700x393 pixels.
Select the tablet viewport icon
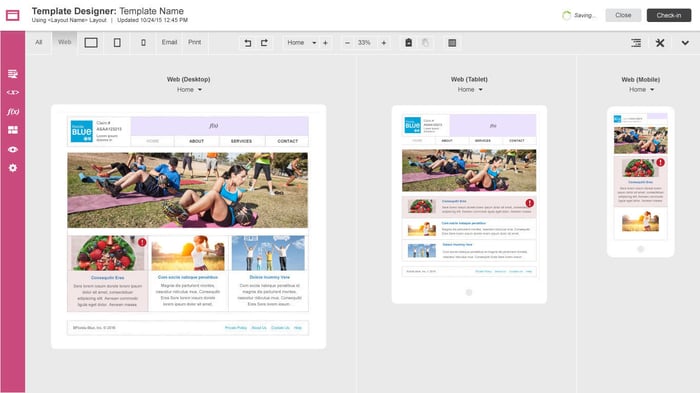click(x=117, y=42)
